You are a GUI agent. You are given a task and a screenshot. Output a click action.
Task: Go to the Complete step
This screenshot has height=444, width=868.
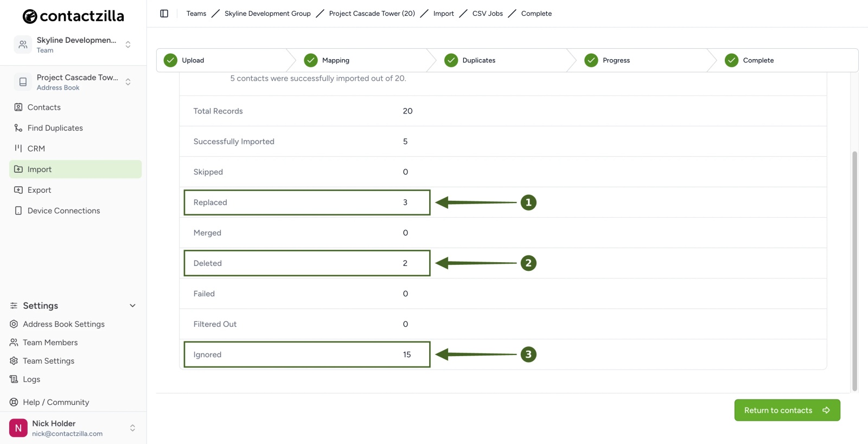[x=758, y=60]
